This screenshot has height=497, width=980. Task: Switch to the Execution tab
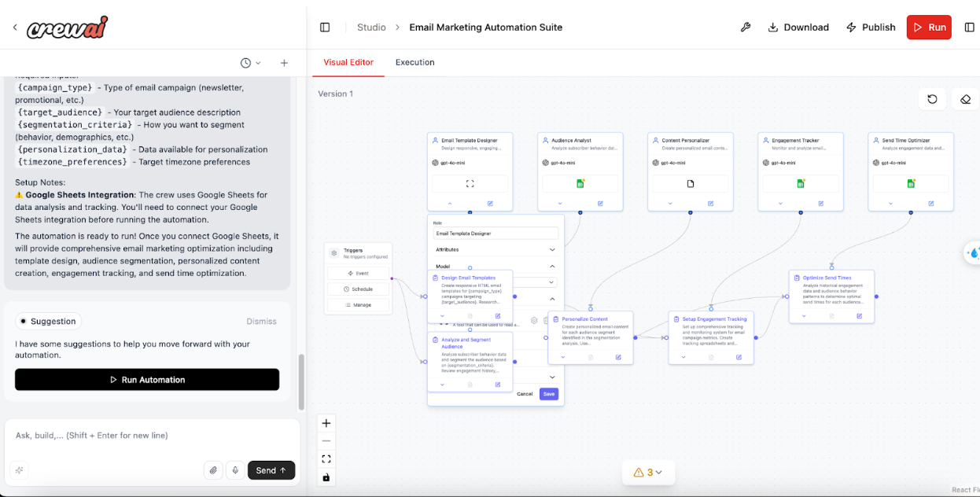pyautogui.click(x=414, y=62)
